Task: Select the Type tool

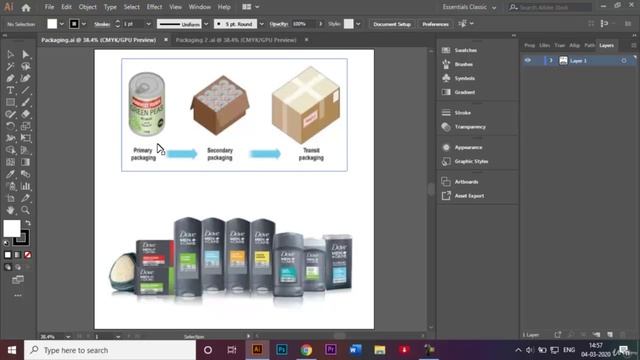Action: (10, 90)
